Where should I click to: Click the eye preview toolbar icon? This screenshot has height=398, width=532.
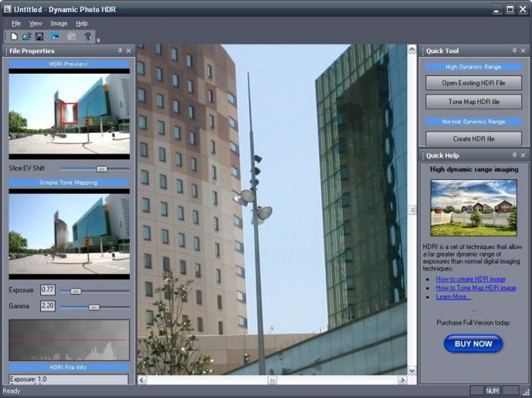(x=55, y=36)
